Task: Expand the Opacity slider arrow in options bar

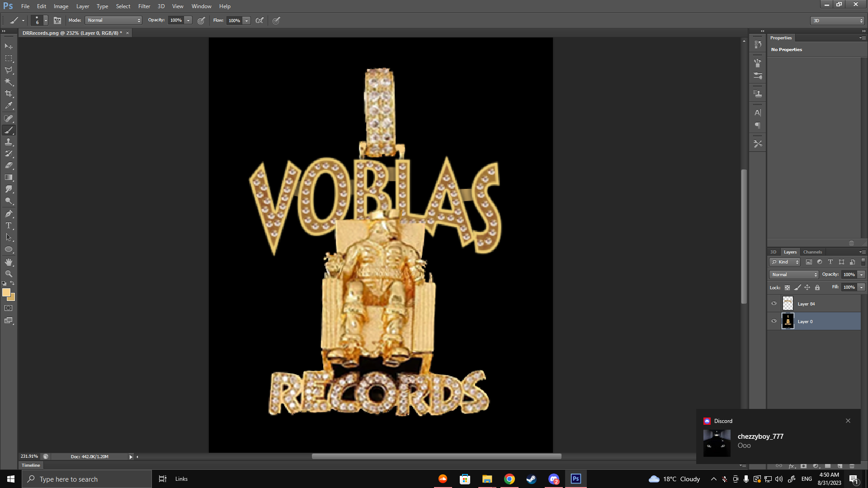Action: coord(189,20)
